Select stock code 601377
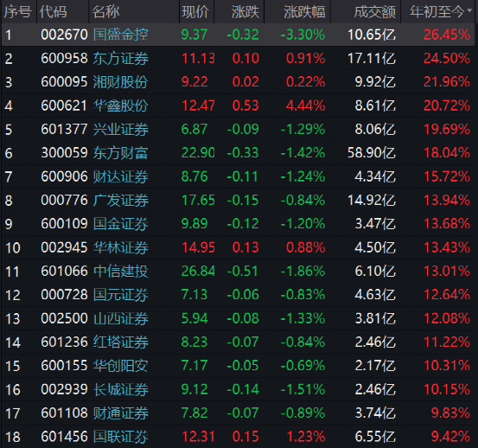The height and width of the screenshot is (448, 478). coord(64,129)
